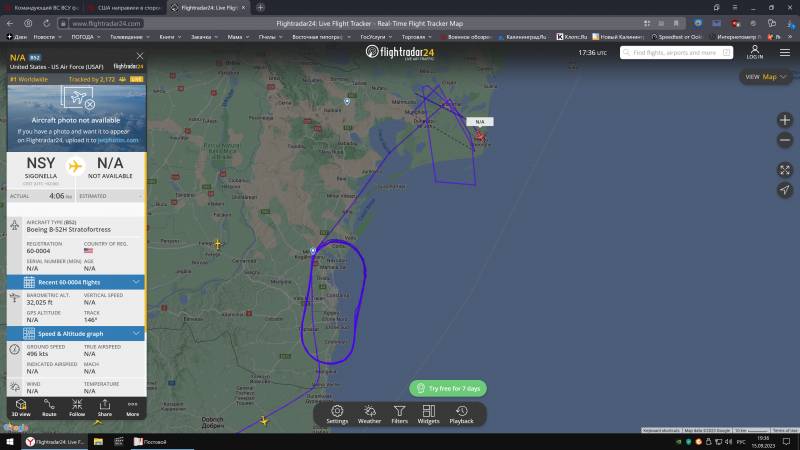800x450 pixels.
Task: Click the browser address bar URL
Action: point(106,23)
